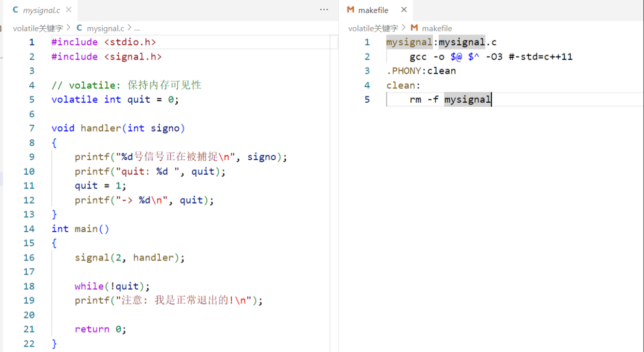Select volatile关键字 folder in makefile breadcrumb
644x352 pixels.
tap(373, 28)
